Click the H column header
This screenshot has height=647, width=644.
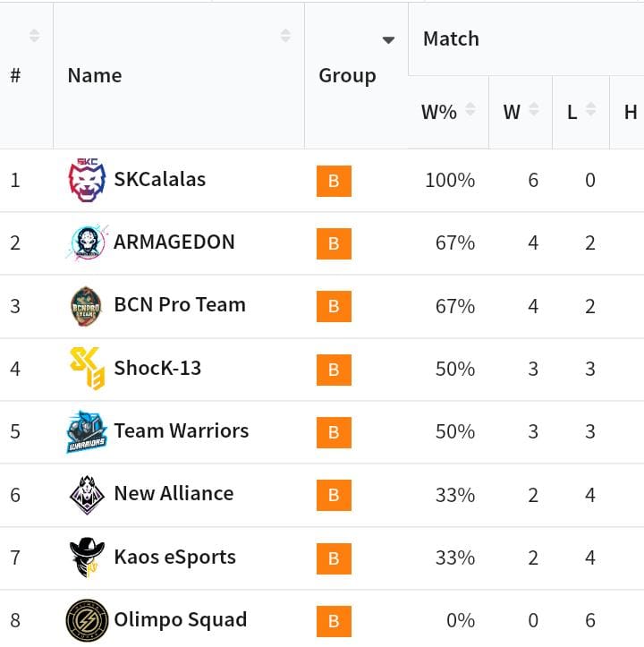click(x=631, y=112)
